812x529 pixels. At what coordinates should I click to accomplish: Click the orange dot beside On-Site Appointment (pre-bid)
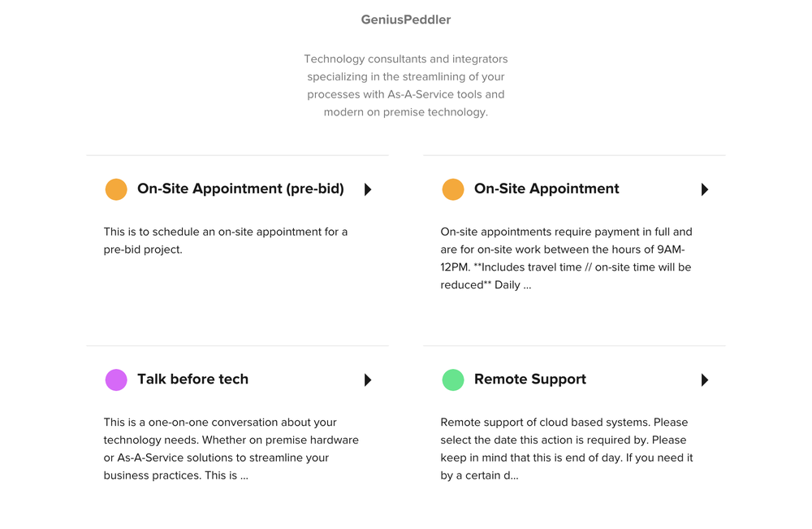pyautogui.click(x=116, y=189)
